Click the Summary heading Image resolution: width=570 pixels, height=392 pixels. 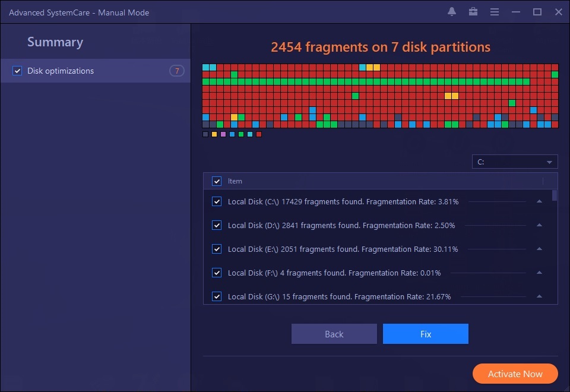tap(55, 42)
